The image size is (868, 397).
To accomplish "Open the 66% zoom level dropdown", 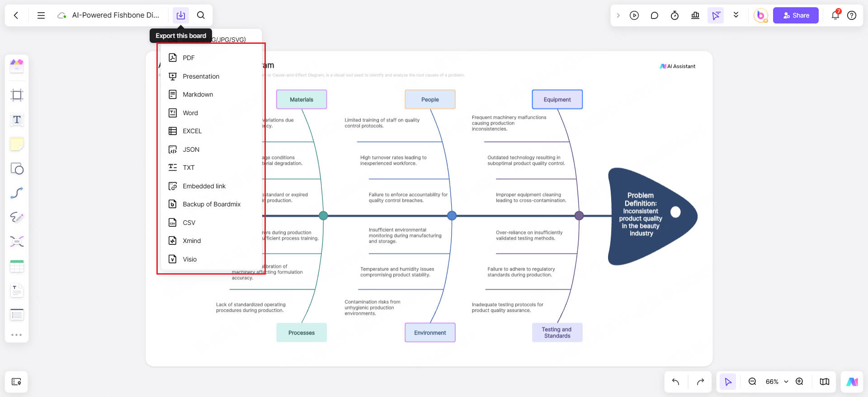I will tap(777, 382).
